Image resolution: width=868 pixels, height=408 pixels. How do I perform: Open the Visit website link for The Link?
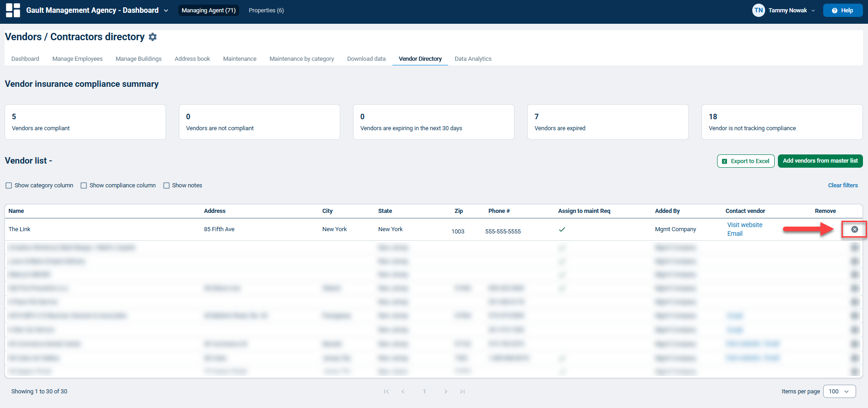coord(745,225)
